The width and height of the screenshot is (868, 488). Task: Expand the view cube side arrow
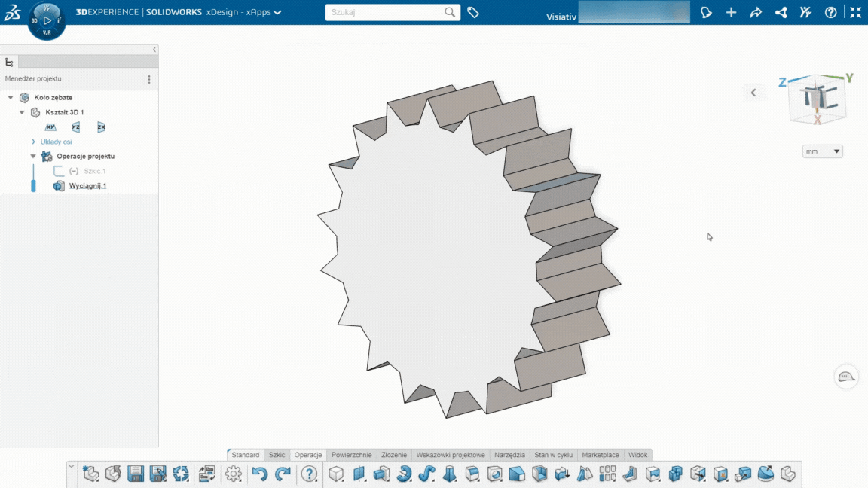pyautogui.click(x=753, y=93)
